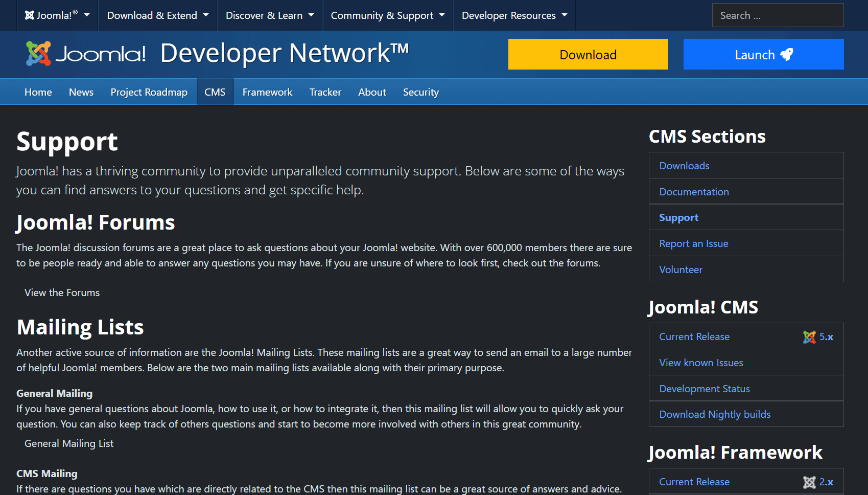This screenshot has height=495, width=868.
Task: Click the yellow Download button
Action: click(588, 54)
